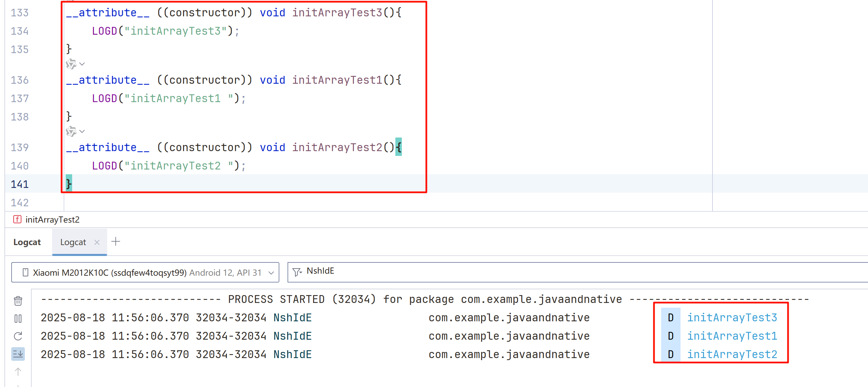
Task: Click the function icon beside initArrayTest2 breadcrumb
Action: coord(17,220)
